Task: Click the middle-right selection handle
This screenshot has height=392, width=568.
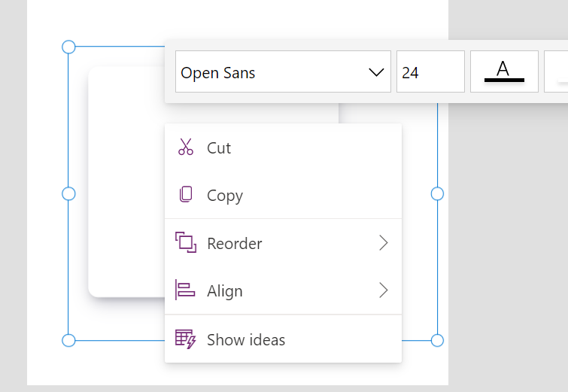Action: 437,194
